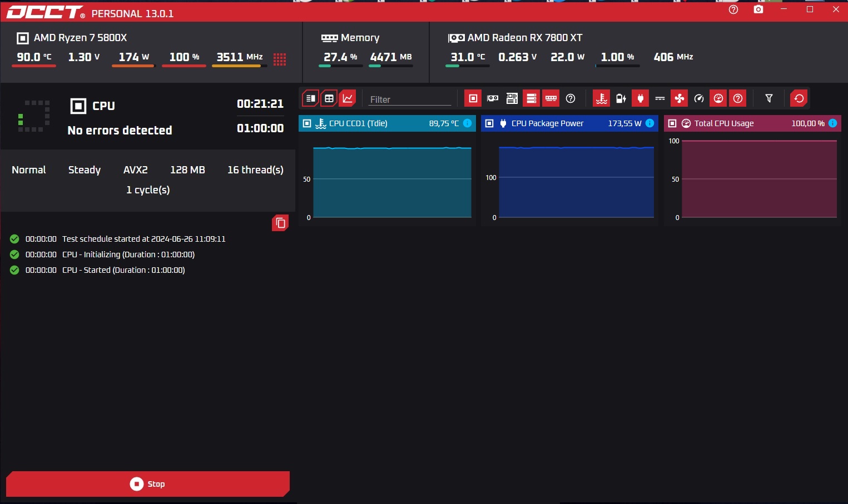
Task: Click the elapsed time 00:21:21
Action: 260,104
